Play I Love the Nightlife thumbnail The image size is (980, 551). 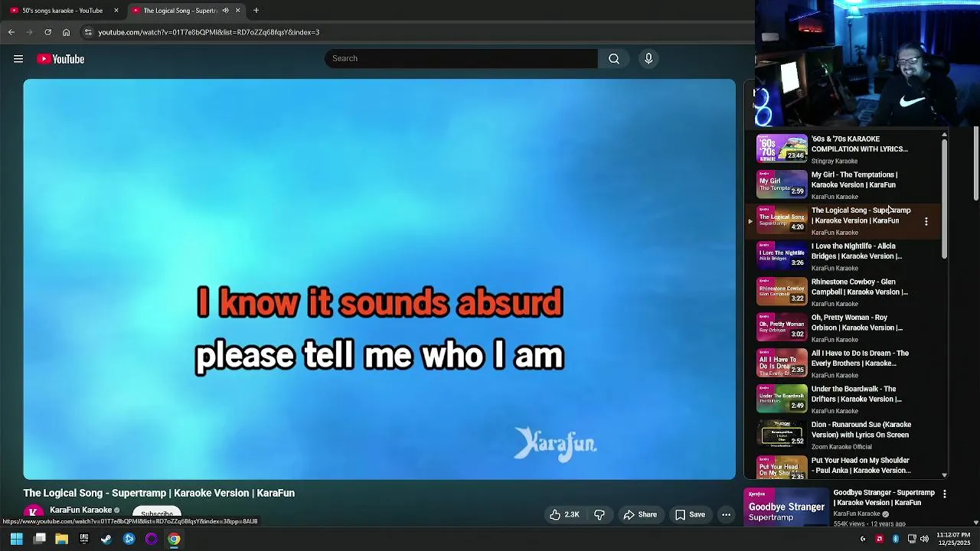point(782,256)
